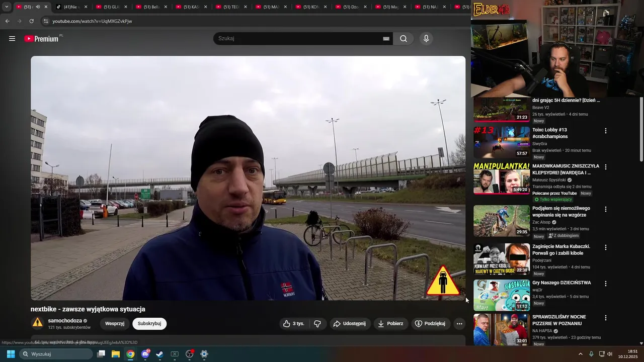Click the browser back arrow

[x=7, y=21]
